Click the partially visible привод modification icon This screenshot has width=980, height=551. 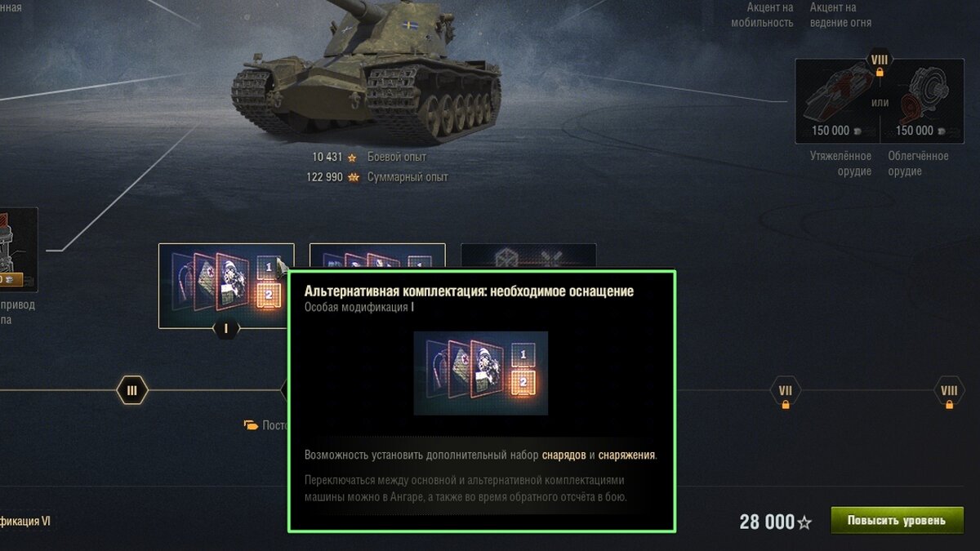[x=18, y=250]
